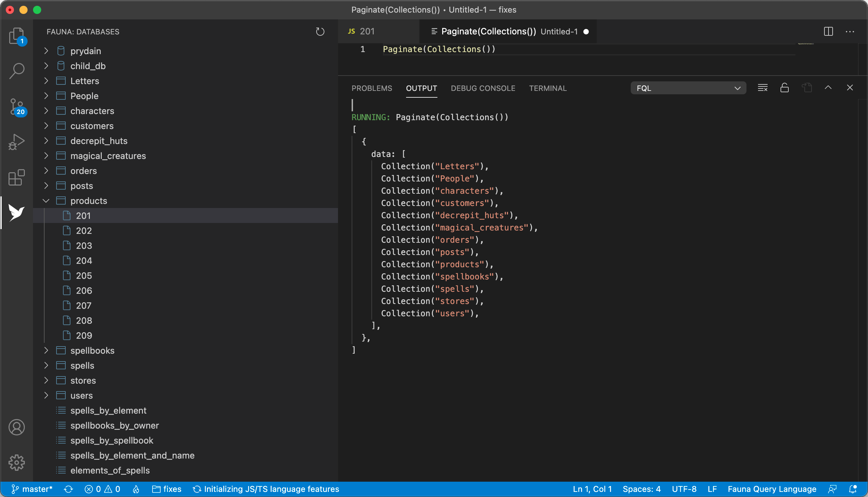This screenshot has height=497, width=868.
Task: Expand the People collection
Action: tap(46, 96)
